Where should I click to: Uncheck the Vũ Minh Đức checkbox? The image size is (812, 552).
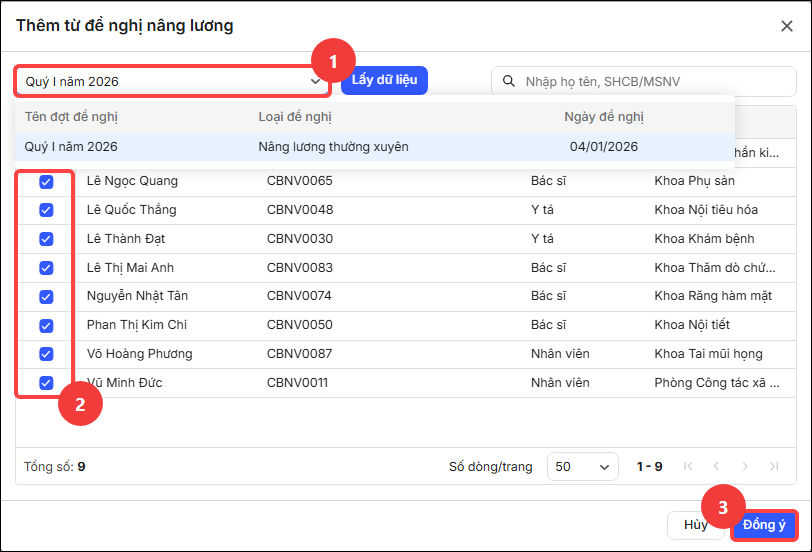click(x=46, y=383)
